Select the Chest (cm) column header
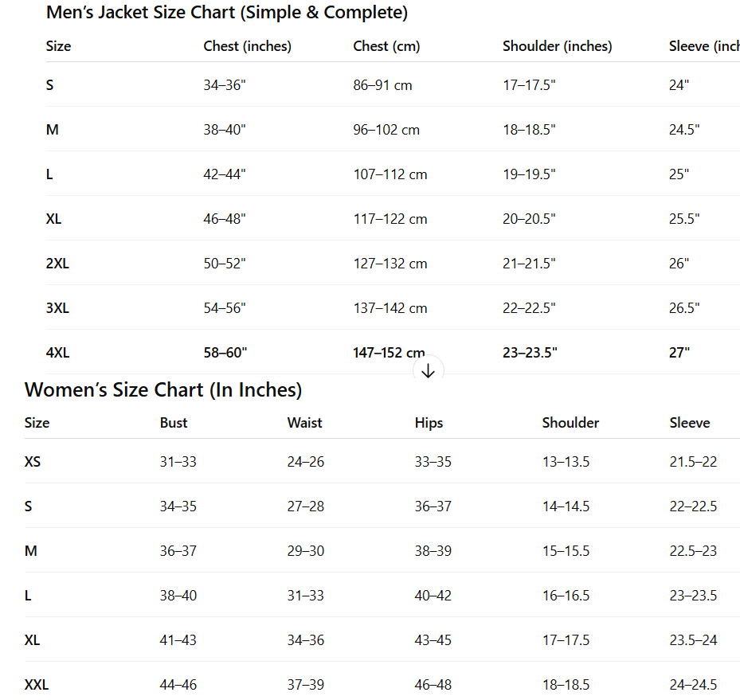This screenshot has height=700, width=740. (386, 46)
